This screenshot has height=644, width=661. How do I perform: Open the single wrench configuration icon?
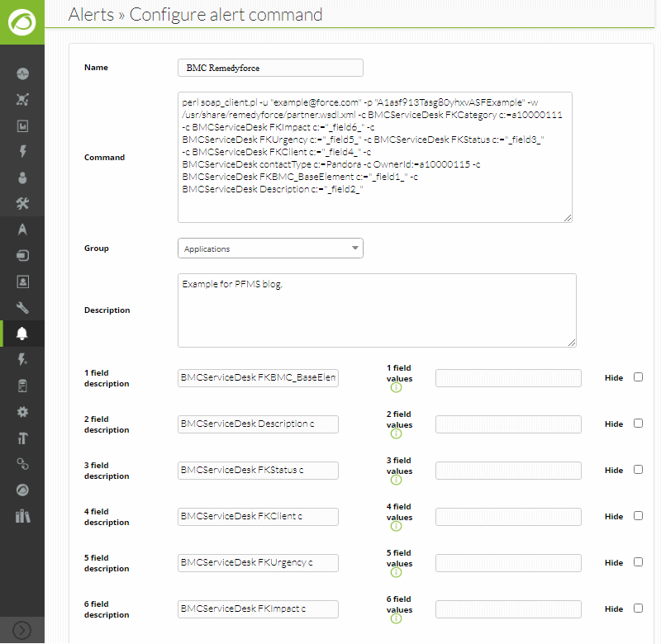tap(22, 308)
